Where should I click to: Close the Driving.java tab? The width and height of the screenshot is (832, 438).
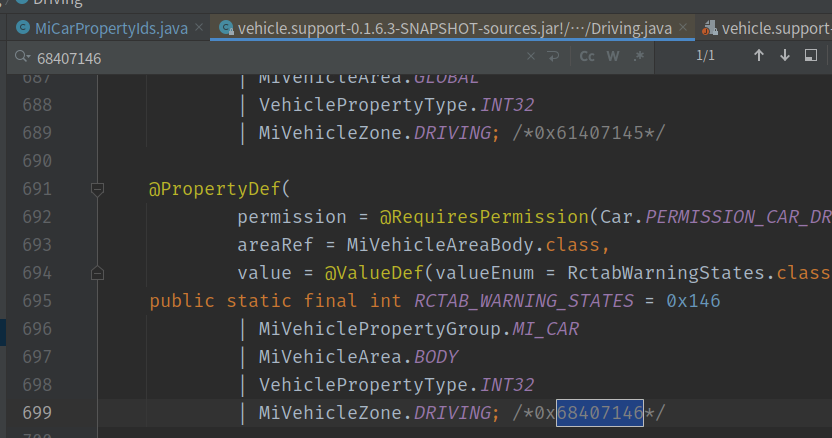tap(683, 27)
